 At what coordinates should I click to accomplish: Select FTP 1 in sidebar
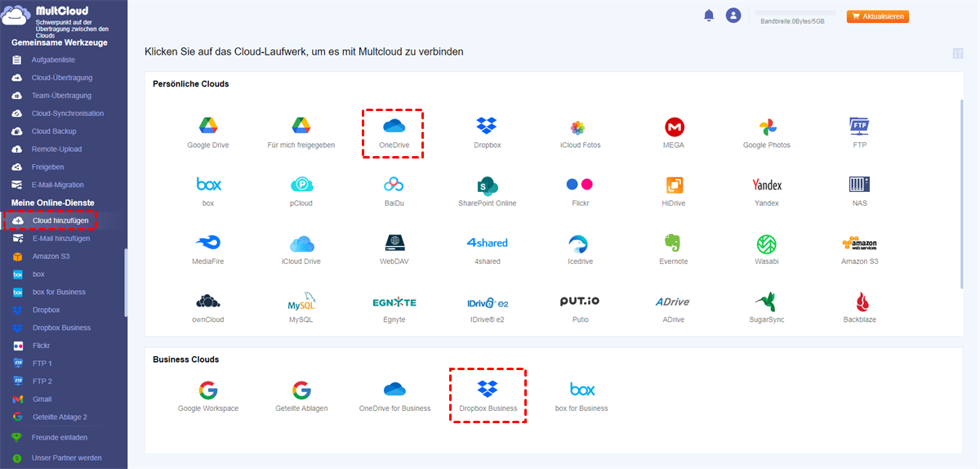pyautogui.click(x=42, y=364)
